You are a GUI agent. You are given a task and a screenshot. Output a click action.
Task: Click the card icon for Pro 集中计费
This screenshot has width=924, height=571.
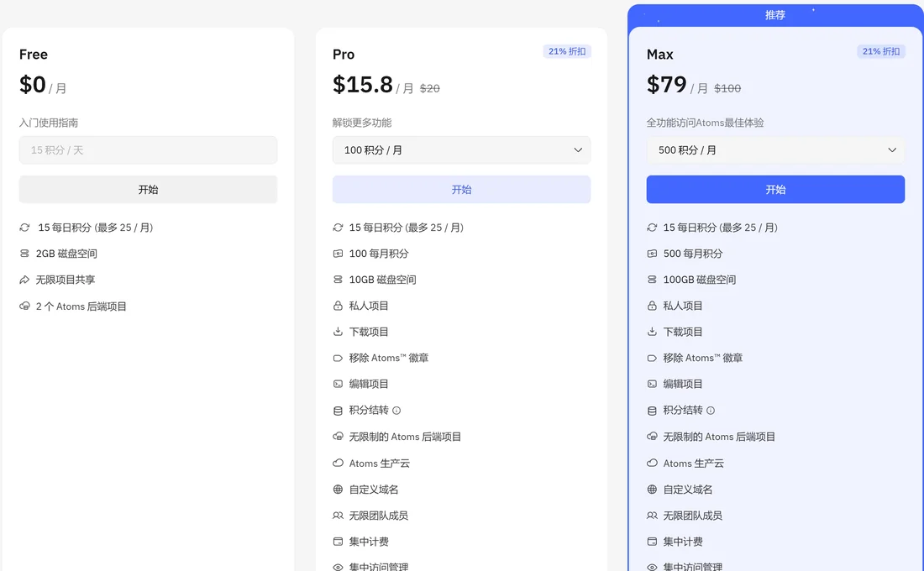click(338, 542)
